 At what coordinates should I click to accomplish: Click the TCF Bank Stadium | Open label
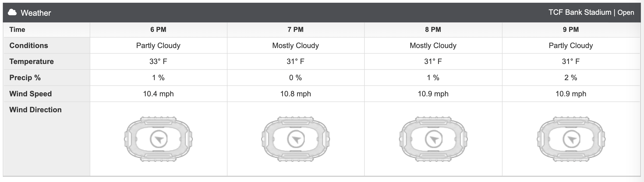click(x=591, y=12)
